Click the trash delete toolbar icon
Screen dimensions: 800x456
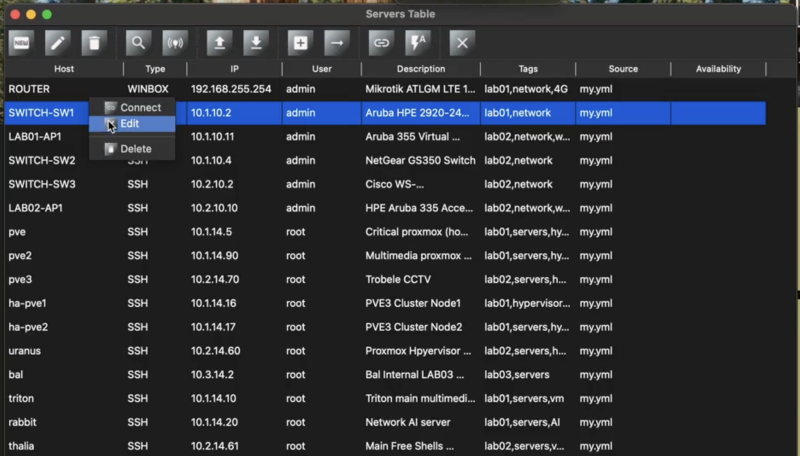(94, 43)
